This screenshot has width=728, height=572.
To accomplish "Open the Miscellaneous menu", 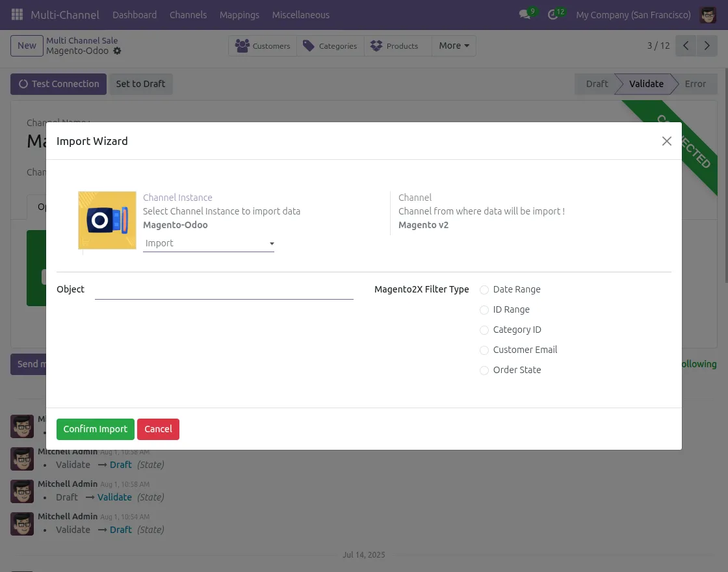I will [301, 15].
